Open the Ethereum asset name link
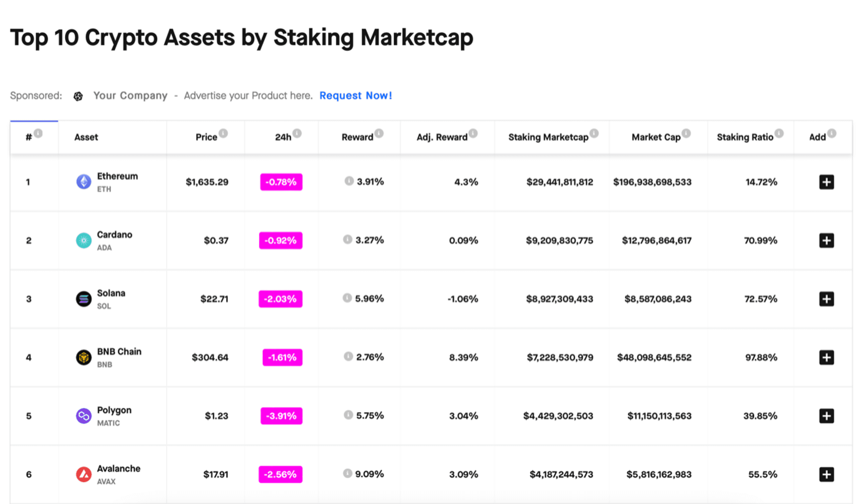This screenshot has width=856, height=504. point(117,176)
